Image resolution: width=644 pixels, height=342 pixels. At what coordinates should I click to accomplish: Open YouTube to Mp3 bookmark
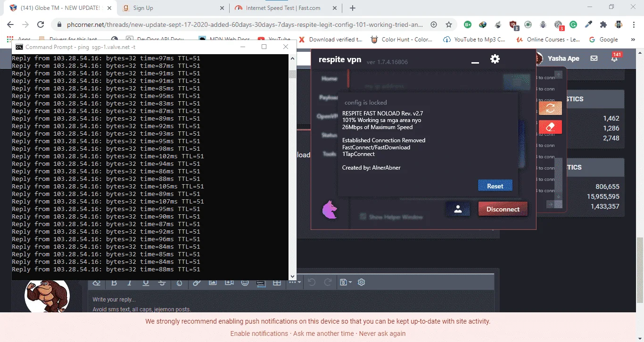coord(474,40)
